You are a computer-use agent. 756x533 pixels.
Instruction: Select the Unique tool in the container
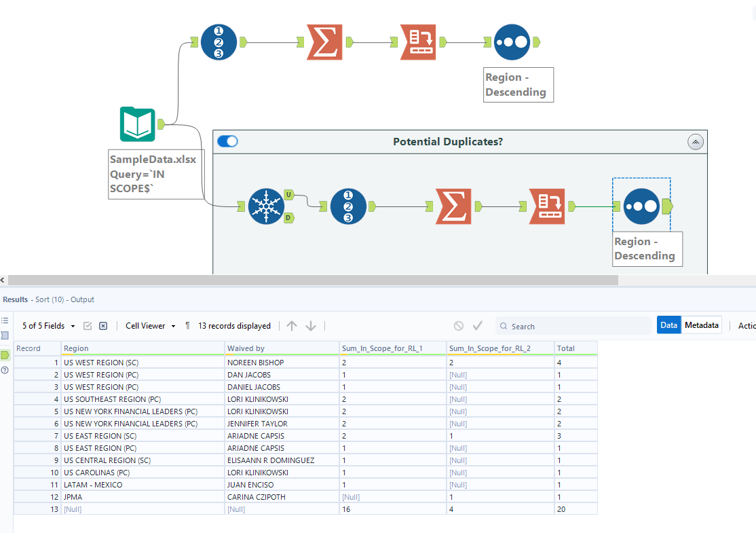pos(266,206)
